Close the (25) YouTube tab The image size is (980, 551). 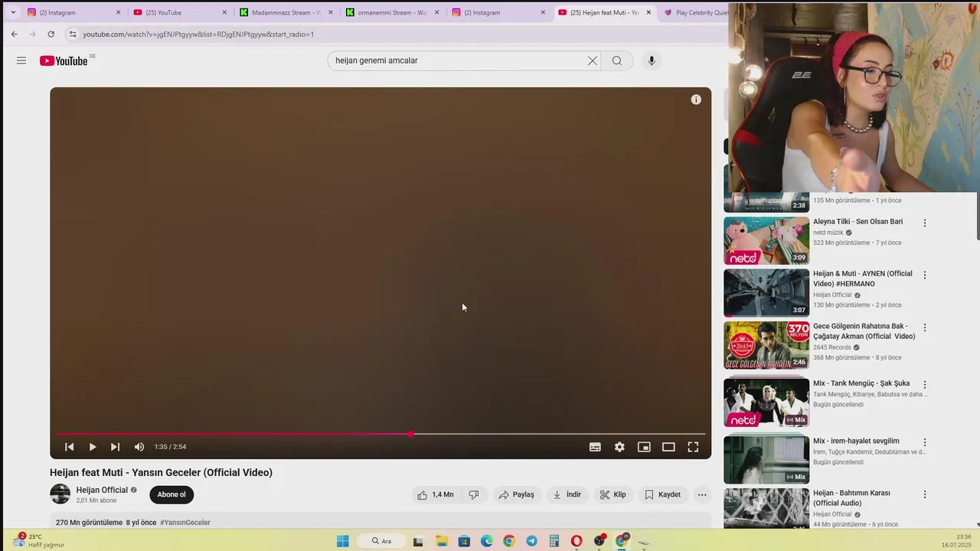tap(224, 12)
